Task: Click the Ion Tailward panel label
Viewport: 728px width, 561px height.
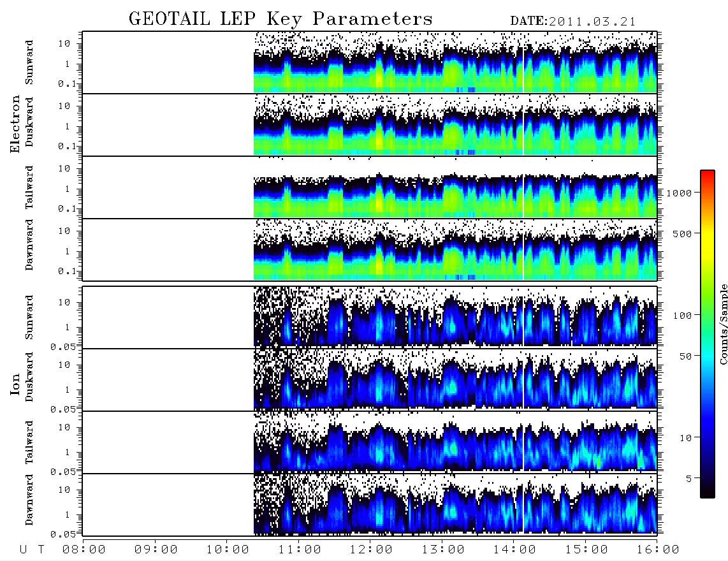Action: [29, 442]
